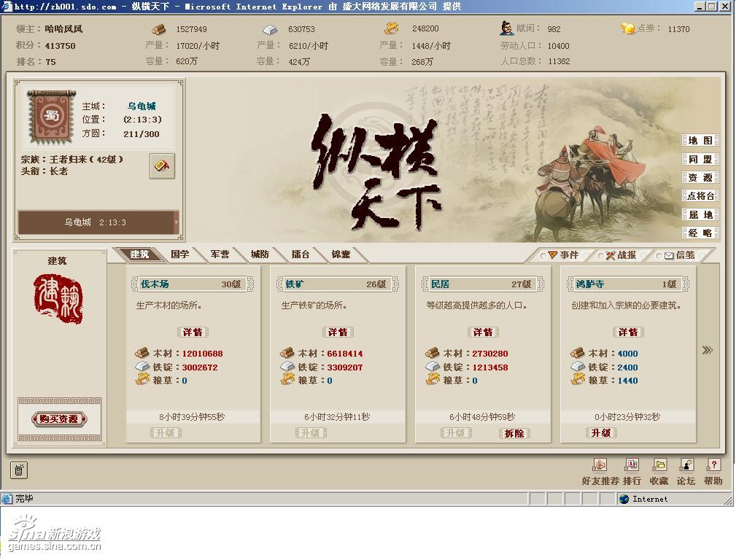The height and width of the screenshot is (560, 747).
Task: Click the grain icon in 伐木场 card
Action: point(142,379)
